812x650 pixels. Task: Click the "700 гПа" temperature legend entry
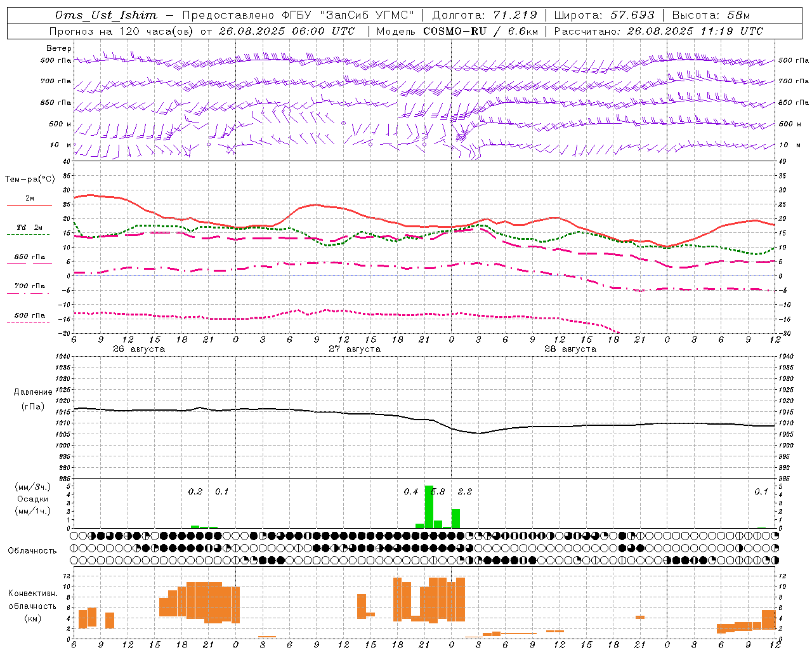(30, 286)
